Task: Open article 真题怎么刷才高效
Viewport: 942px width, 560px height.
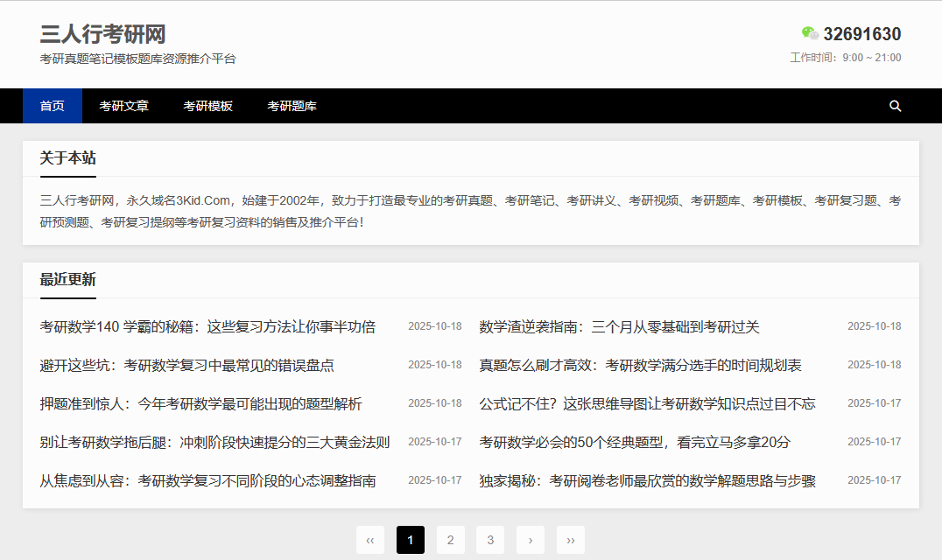Action: 640,366
